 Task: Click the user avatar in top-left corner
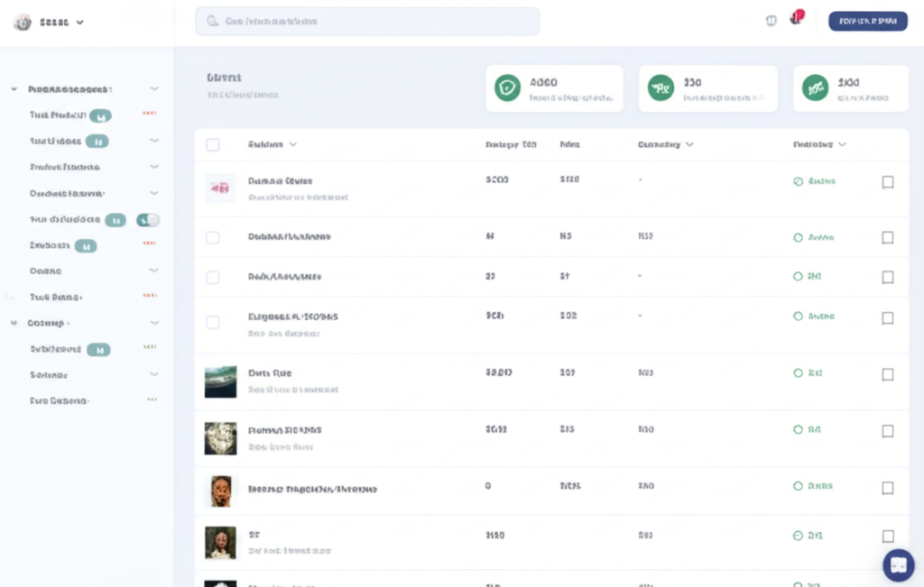[x=23, y=23]
